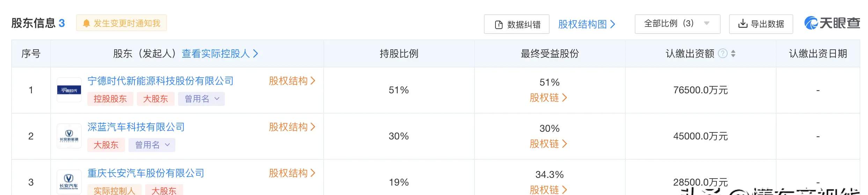868x195 pixels.
Task: Open 深蓝汽车科技有限公司 company link
Action: point(136,127)
